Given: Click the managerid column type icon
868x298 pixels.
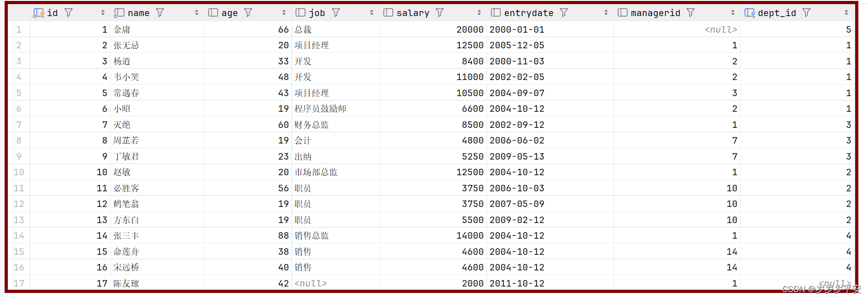Looking at the screenshot, I should (x=623, y=13).
